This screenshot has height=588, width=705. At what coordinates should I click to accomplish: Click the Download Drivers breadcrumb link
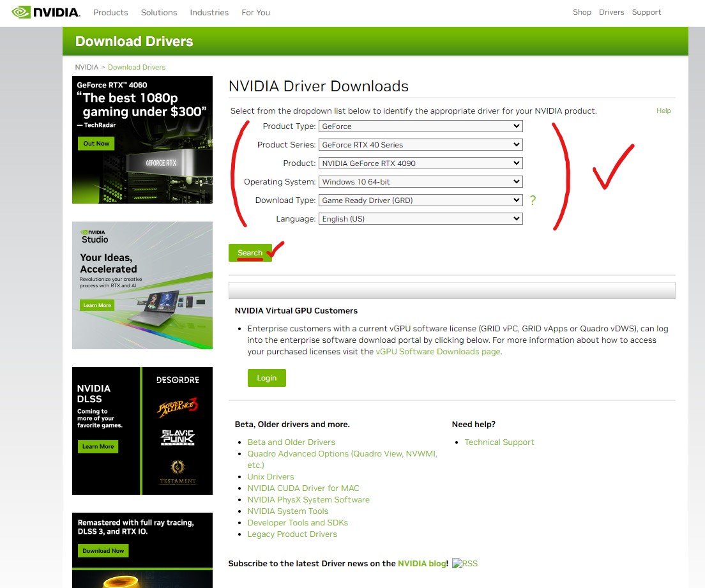pos(137,67)
